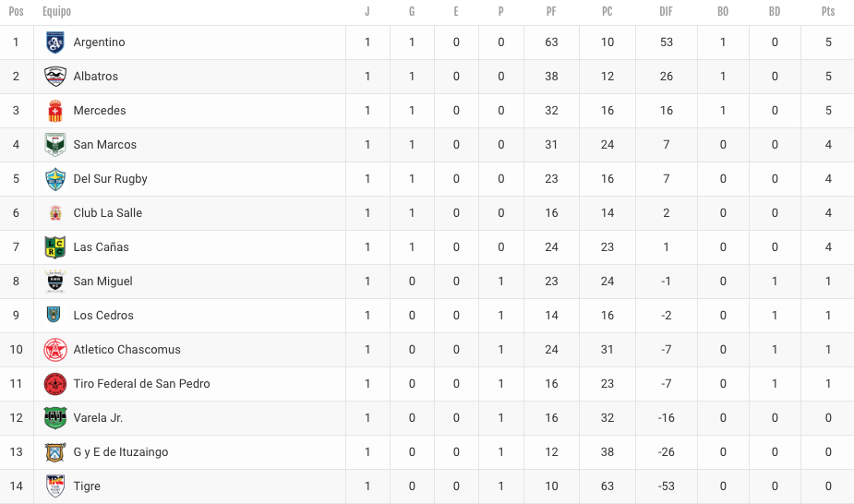Image resolution: width=854 pixels, height=504 pixels.
Task: Select the Tigre rugby club crest
Action: click(55, 486)
